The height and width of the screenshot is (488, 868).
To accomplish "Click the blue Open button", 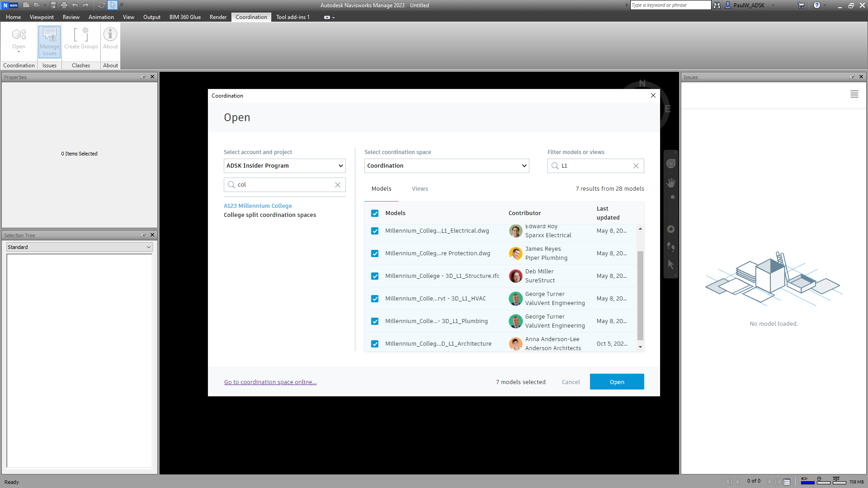I will 617,382.
